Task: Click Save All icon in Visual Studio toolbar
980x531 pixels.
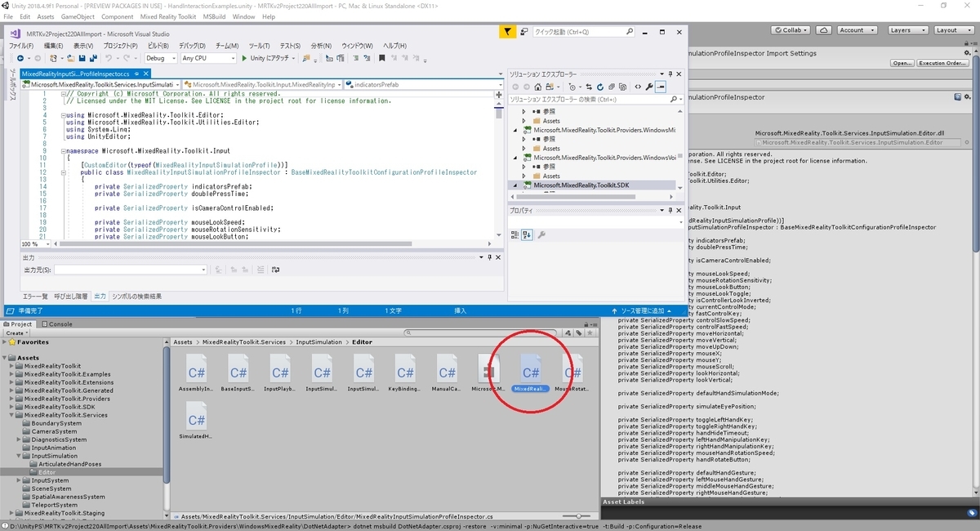Action: (93, 58)
